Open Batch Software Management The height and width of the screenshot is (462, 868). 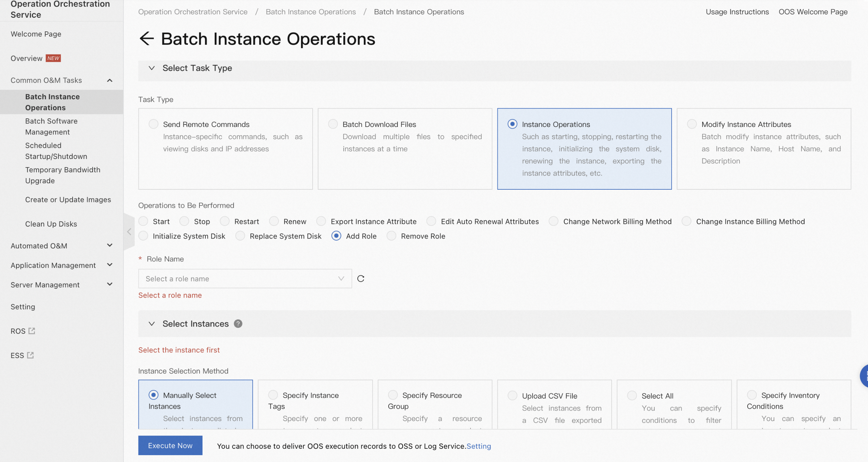pyautogui.click(x=51, y=127)
